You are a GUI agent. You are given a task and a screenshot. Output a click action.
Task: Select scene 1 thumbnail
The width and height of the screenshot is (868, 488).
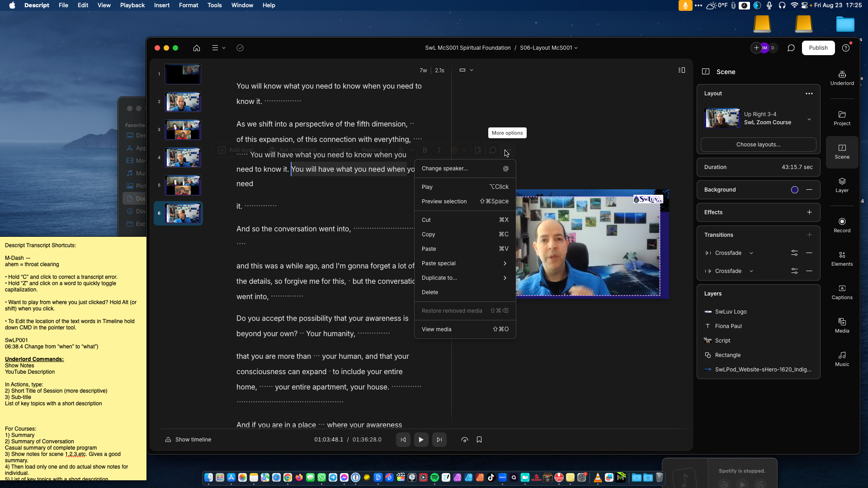183,74
